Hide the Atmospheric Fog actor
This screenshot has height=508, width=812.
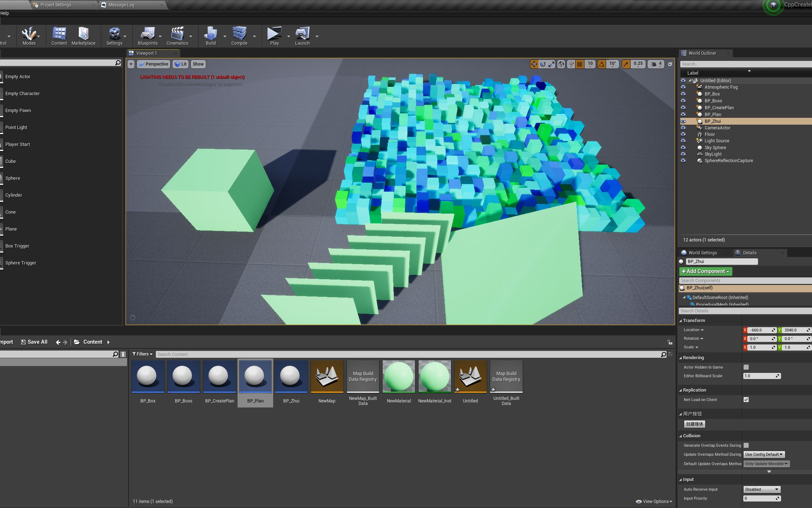[683, 87]
